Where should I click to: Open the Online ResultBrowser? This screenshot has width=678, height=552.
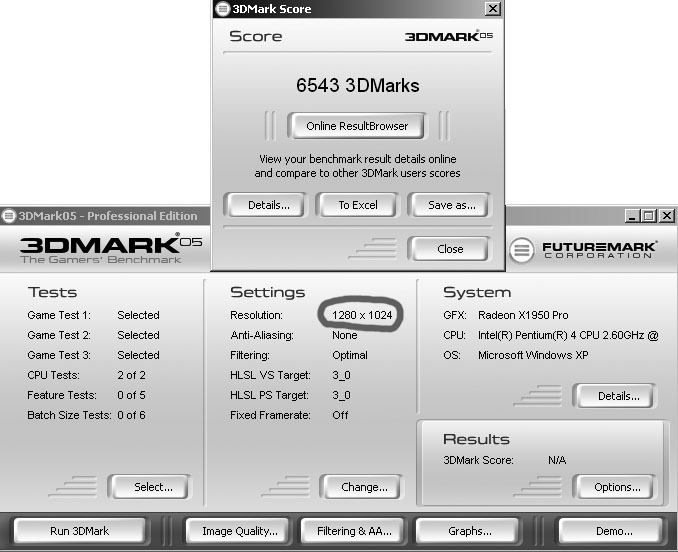357,126
